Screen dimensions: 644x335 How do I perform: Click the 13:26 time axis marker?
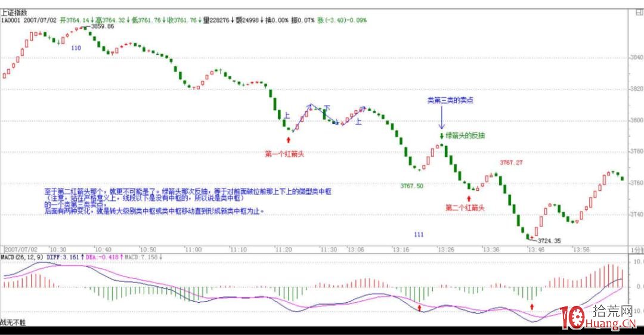446,250
